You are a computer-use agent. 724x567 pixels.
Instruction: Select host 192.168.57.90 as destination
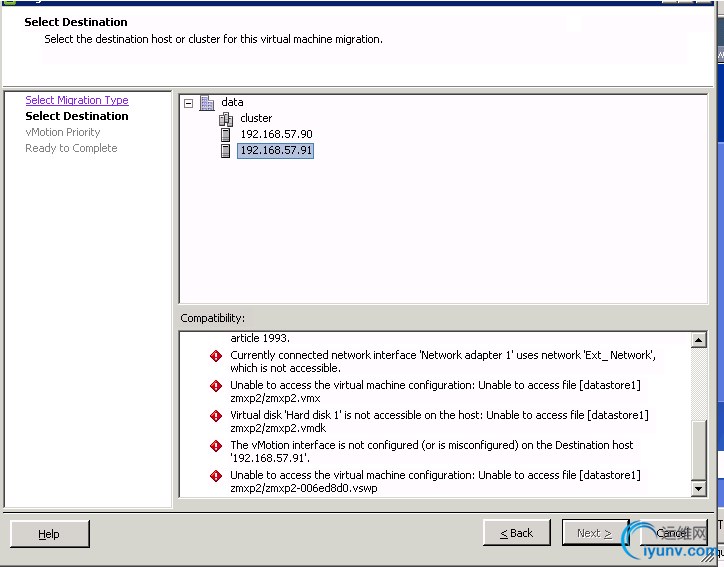point(276,134)
